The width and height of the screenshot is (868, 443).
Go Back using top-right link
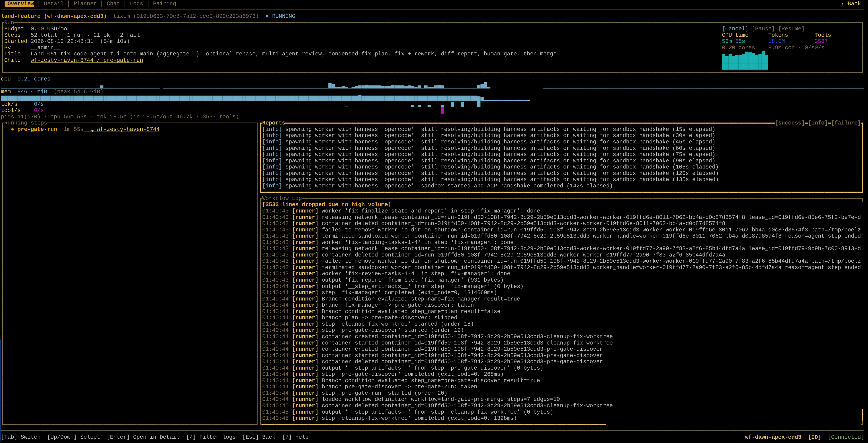pos(851,3)
